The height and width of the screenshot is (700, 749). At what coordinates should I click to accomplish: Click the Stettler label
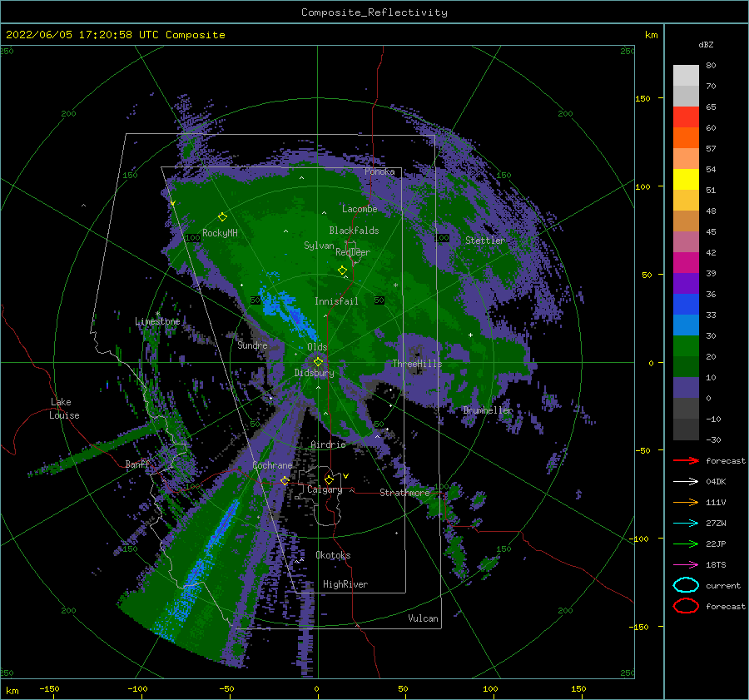click(x=485, y=241)
